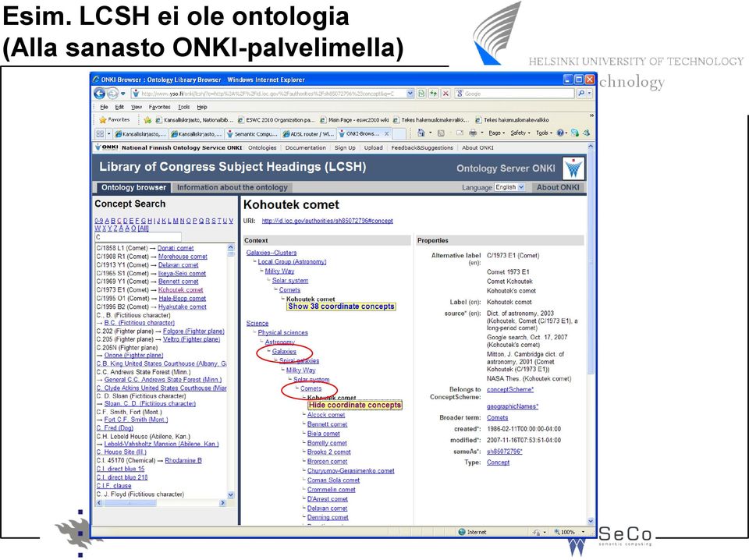The width and height of the screenshot is (749, 560).
Task: Click the last command bar icon after Messenger
Action: (586, 133)
